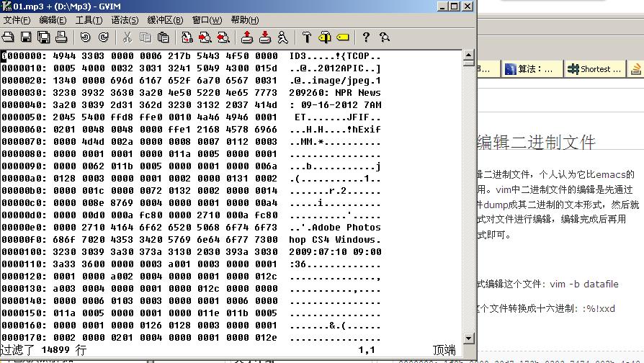Click 'hop CS4 Windows.' ASCII text
The image size is (644, 363).
tap(335, 240)
